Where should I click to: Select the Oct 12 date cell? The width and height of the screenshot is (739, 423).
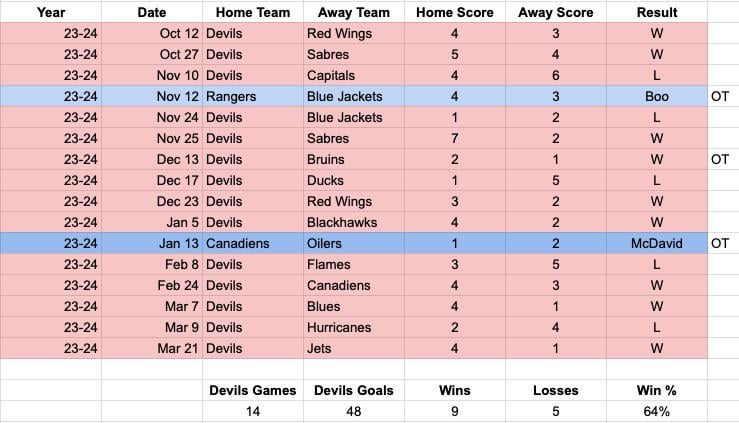[x=152, y=33]
